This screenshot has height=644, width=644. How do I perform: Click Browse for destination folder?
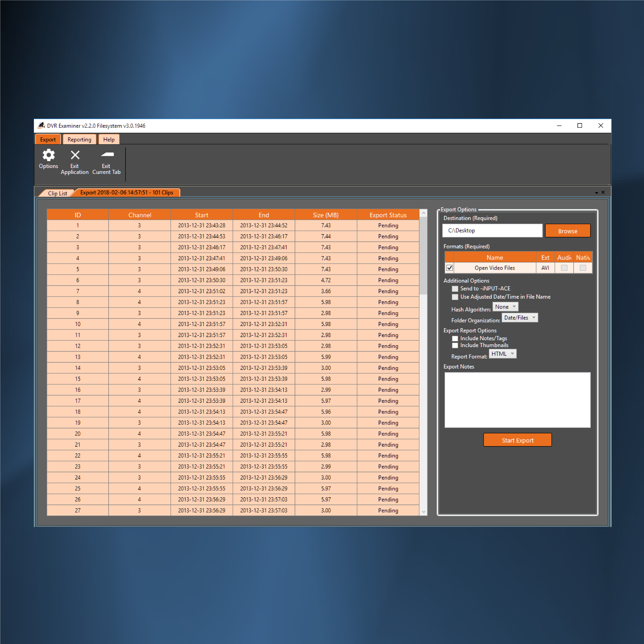click(x=567, y=231)
